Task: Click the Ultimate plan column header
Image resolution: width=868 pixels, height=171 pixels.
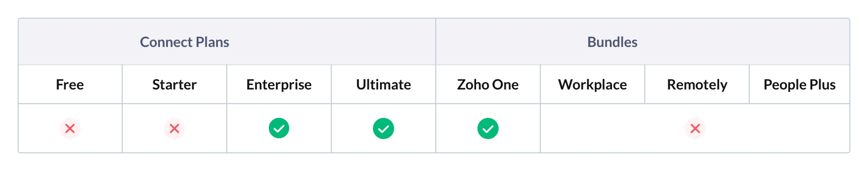Action: [383, 85]
